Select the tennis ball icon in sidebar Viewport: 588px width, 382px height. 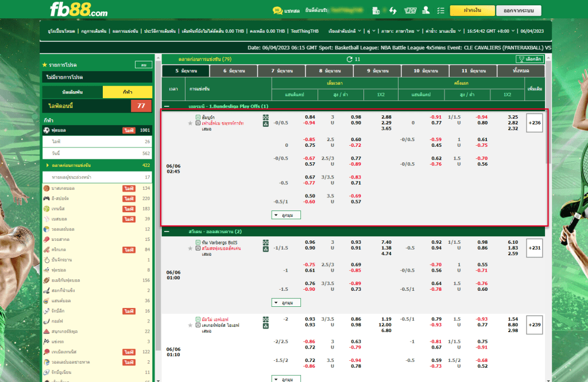(x=47, y=209)
